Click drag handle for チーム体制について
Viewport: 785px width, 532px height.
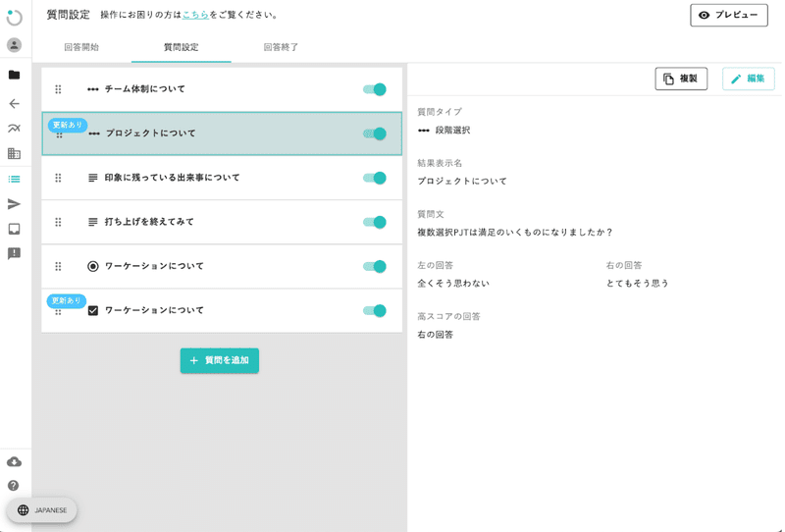(58, 89)
